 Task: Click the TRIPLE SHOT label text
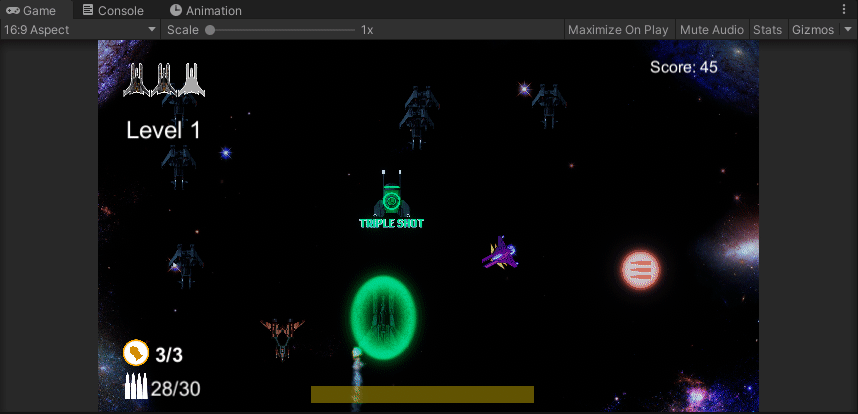coord(391,223)
